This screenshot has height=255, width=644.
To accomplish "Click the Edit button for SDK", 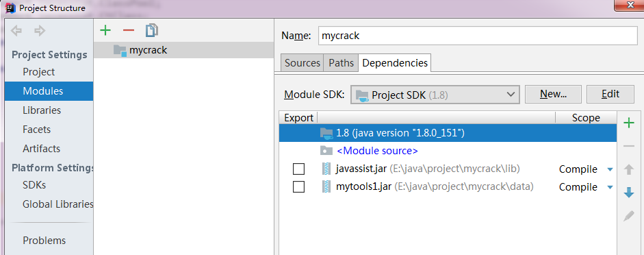I will click(610, 94).
